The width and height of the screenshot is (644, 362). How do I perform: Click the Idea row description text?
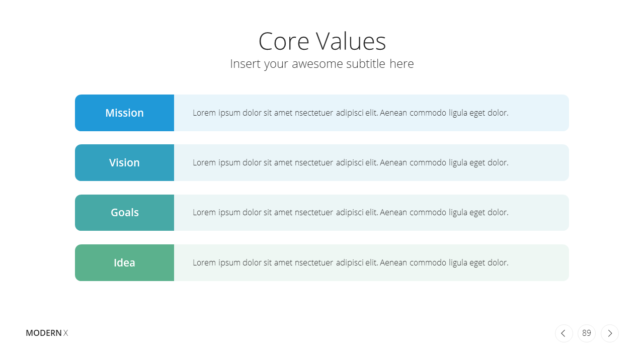tap(351, 262)
